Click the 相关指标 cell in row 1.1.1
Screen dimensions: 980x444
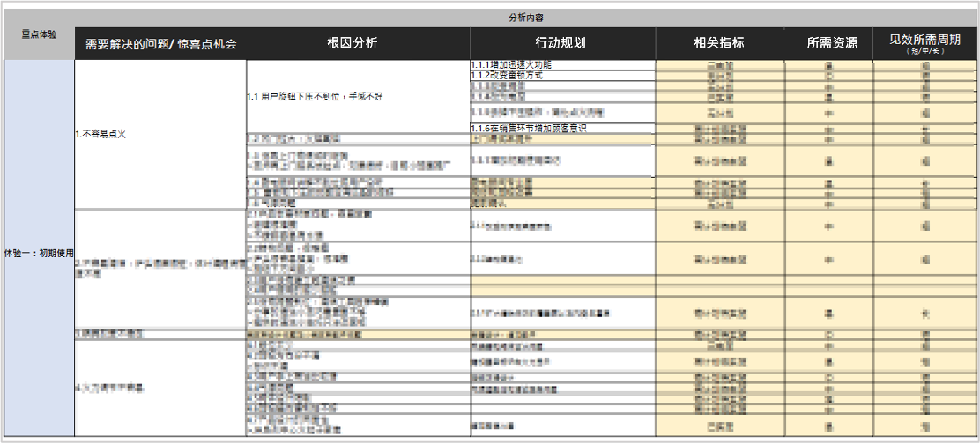(x=720, y=65)
